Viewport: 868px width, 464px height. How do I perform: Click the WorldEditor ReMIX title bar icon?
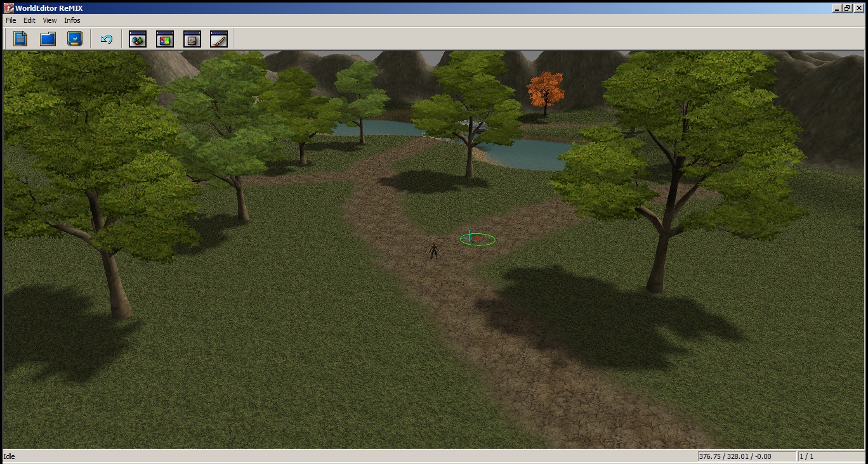click(9, 8)
